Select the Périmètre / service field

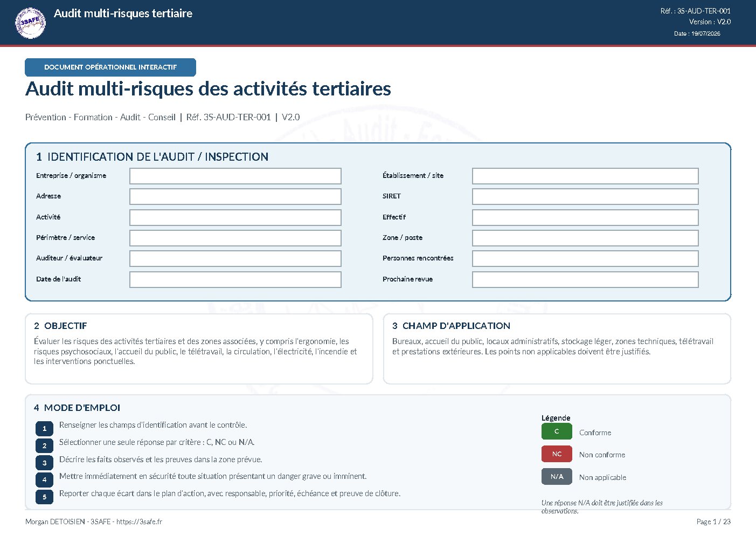[x=235, y=238]
